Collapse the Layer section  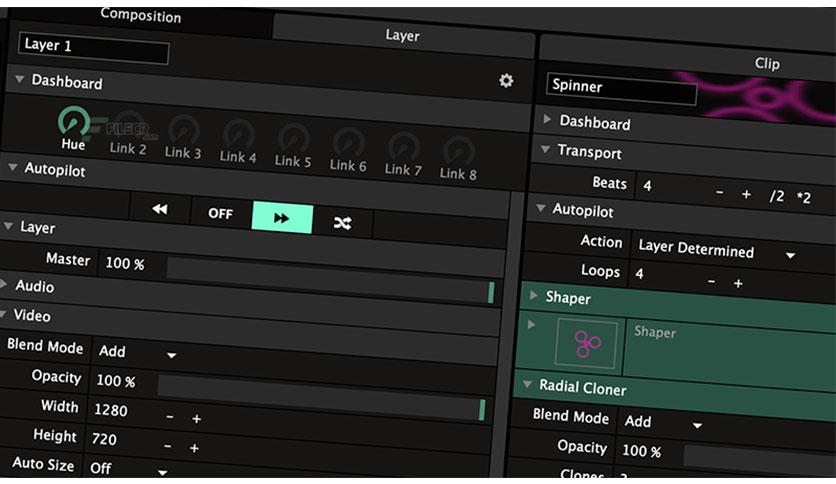click(9, 225)
